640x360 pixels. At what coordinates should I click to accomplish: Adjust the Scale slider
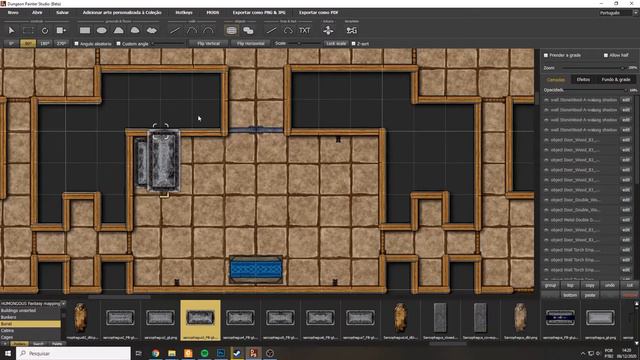pyautogui.click(x=304, y=43)
